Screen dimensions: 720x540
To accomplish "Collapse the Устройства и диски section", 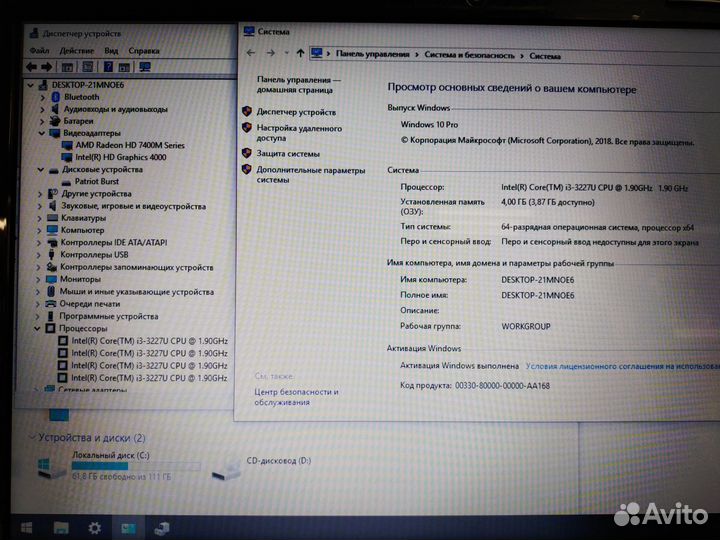I will pyautogui.click(x=32, y=437).
